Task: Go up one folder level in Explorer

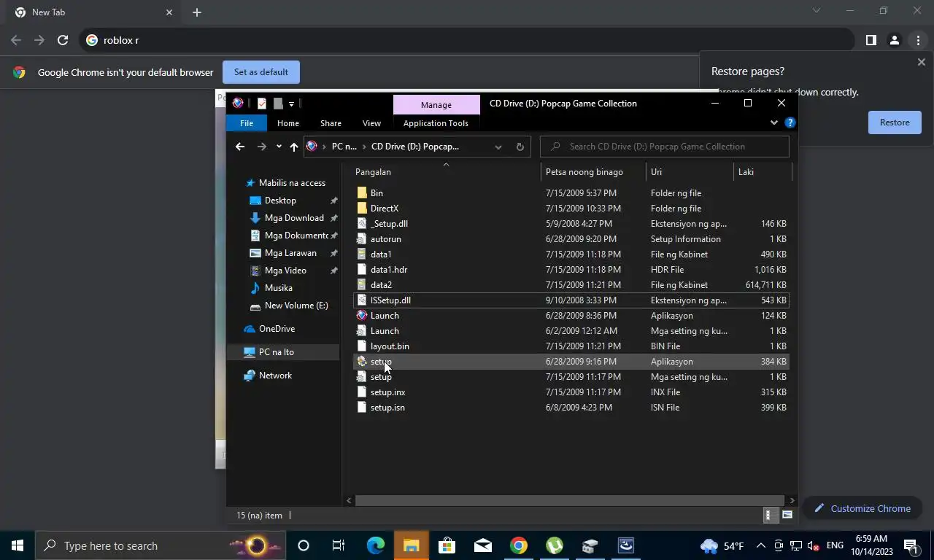Action: pyautogui.click(x=293, y=147)
